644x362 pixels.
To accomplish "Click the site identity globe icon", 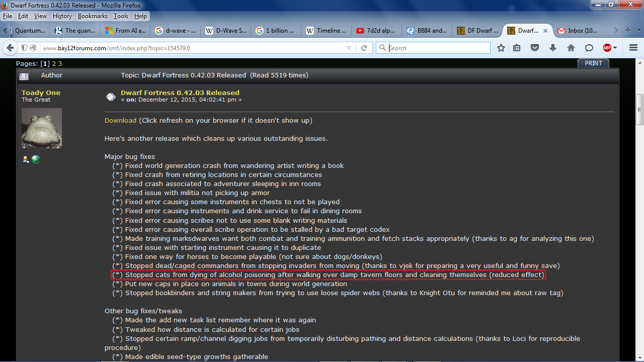I will pyautogui.click(x=33, y=48).
